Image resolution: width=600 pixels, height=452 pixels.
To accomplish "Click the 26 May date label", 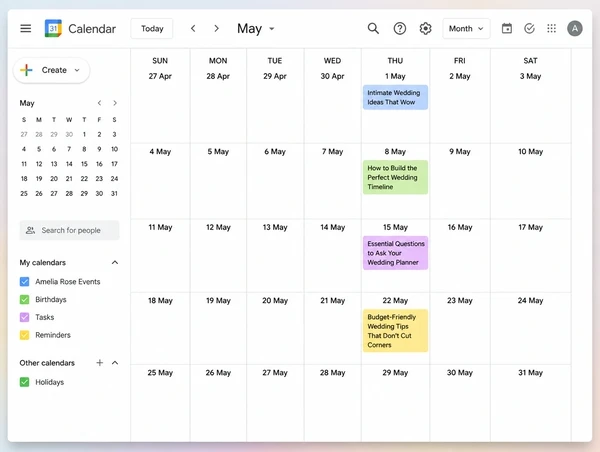I will click(218, 372).
